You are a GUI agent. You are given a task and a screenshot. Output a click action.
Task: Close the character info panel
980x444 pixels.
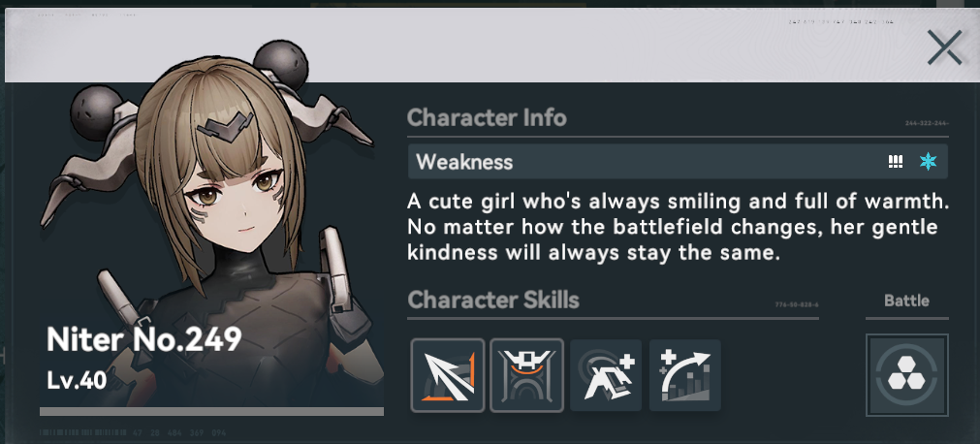click(944, 47)
